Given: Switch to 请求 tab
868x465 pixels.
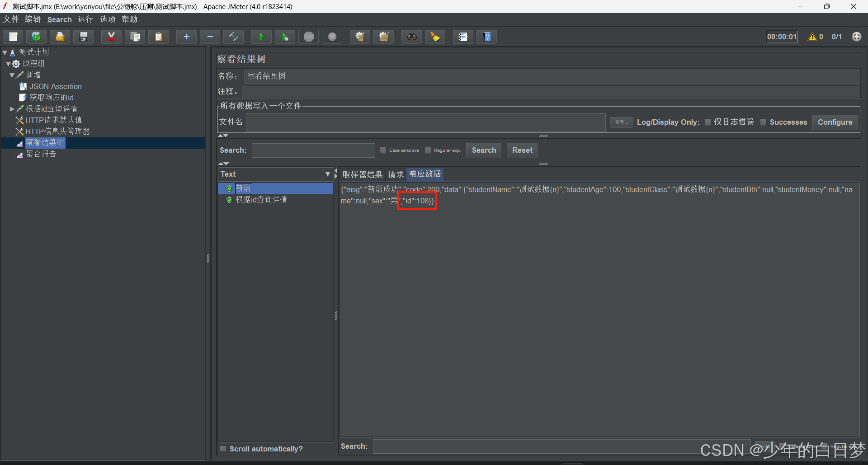Looking at the screenshot, I should tap(396, 174).
